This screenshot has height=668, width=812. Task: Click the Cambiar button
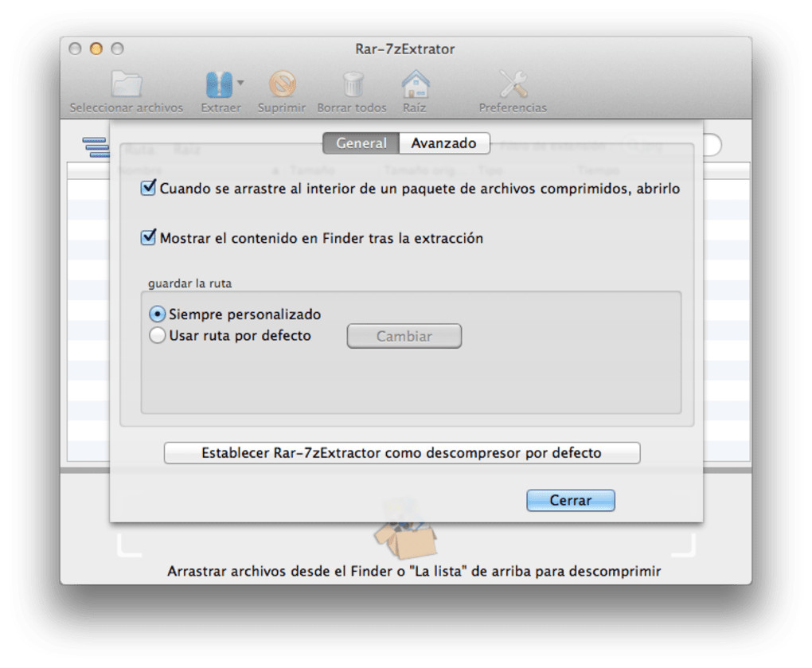(x=404, y=336)
